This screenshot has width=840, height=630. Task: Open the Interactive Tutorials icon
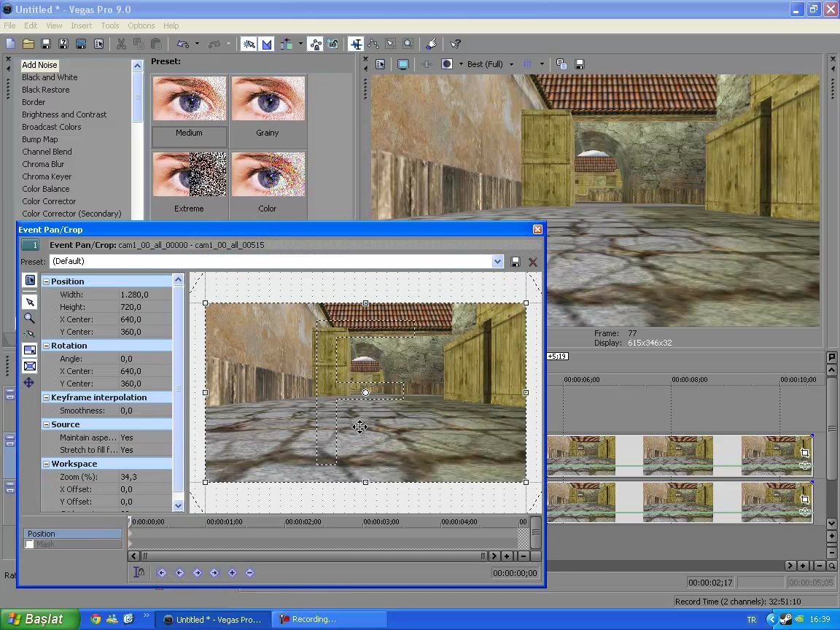pyautogui.click(x=431, y=44)
